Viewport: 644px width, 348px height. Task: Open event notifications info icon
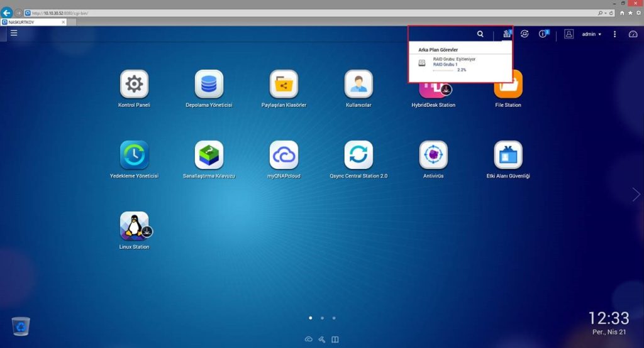(x=543, y=34)
